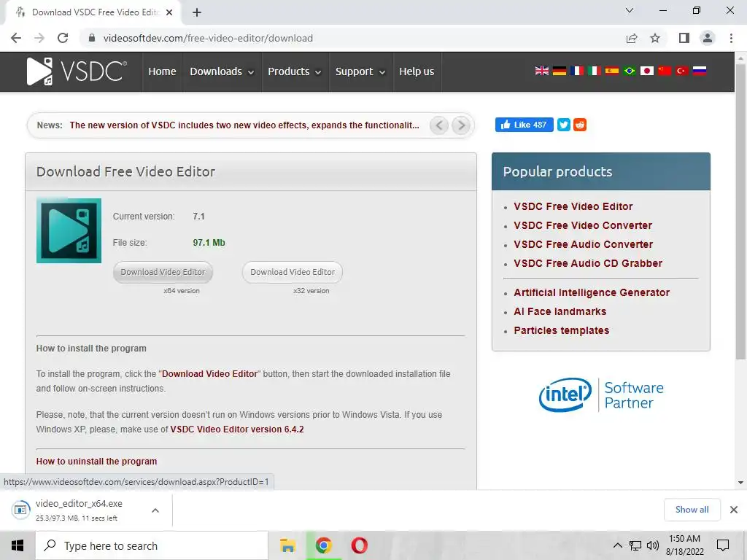The width and height of the screenshot is (747, 560).
Task: Click the share page icon in address bar
Action: click(x=632, y=38)
